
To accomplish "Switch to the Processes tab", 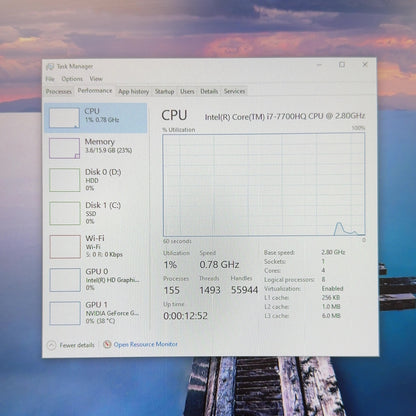I will [x=59, y=91].
